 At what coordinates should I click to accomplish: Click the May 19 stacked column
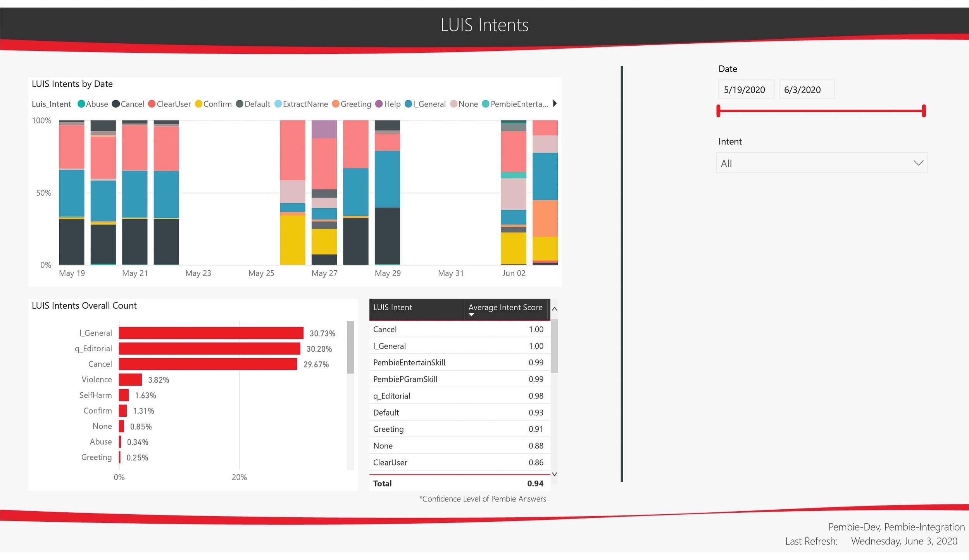point(72,192)
